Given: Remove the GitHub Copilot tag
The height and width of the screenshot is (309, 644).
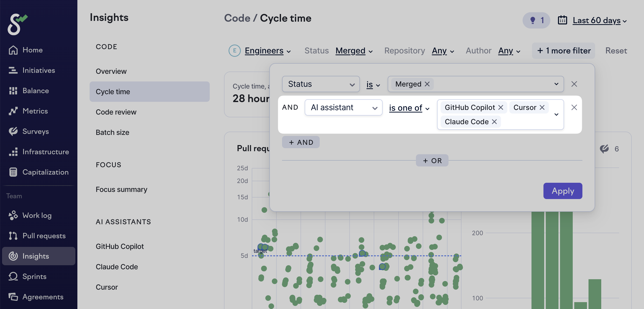Looking at the screenshot, I should (x=501, y=107).
